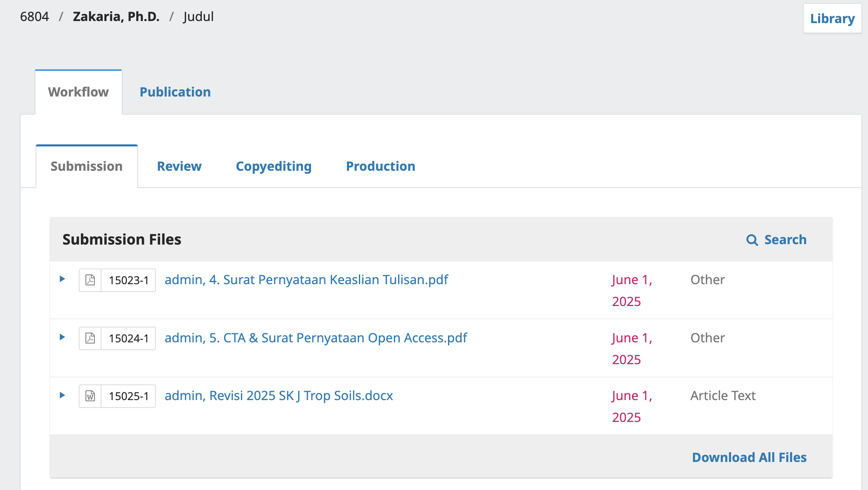The height and width of the screenshot is (490, 868).
Task: Click Word document icon for file 15025-1
Action: coord(90,396)
